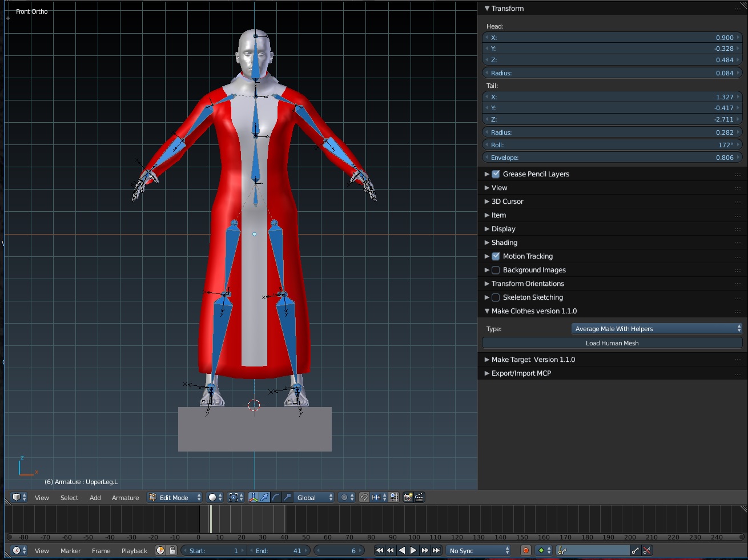
Task: Click the Start frame field
Action: (x=214, y=550)
